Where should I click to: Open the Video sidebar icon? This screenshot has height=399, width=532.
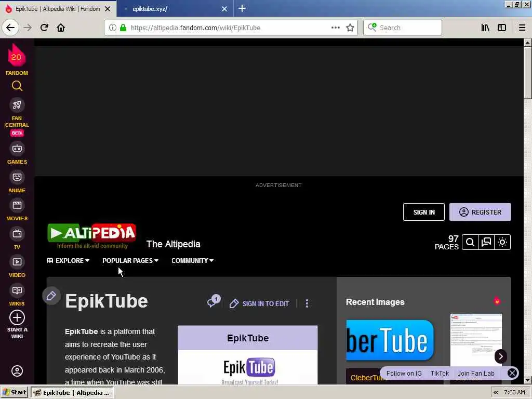[x=17, y=262]
